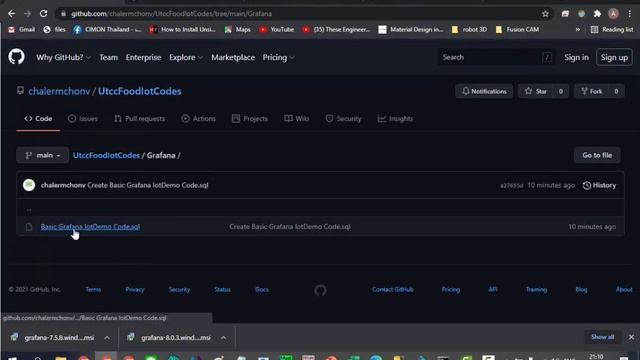Open UtccFoodIotCodes breadcrumb link
The image size is (640, 360).
click(107, 155)
